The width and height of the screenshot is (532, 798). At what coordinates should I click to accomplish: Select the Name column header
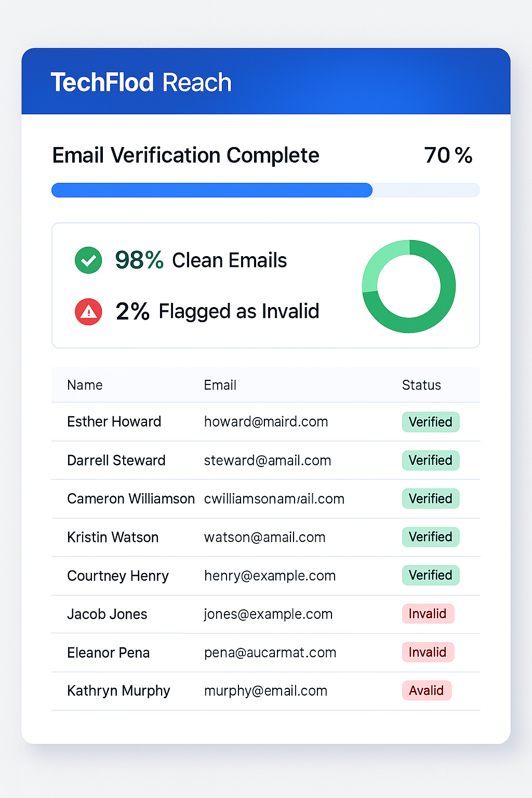[85, 385]
